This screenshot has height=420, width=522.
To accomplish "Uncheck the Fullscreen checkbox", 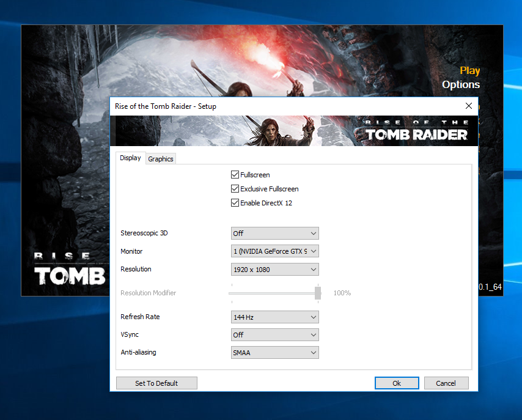I will click(x=235, y=175).
